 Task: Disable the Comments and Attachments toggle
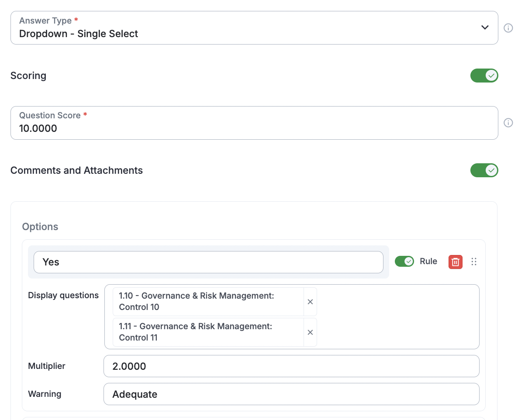(484, 170)
